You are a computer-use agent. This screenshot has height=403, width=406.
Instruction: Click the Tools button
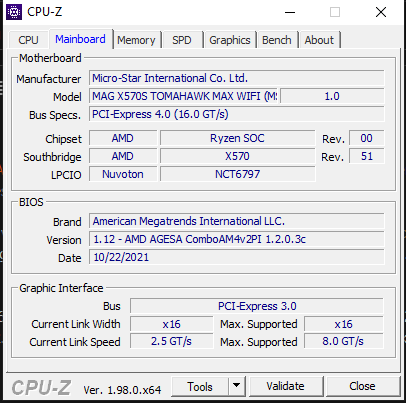(x=200, y=387)
